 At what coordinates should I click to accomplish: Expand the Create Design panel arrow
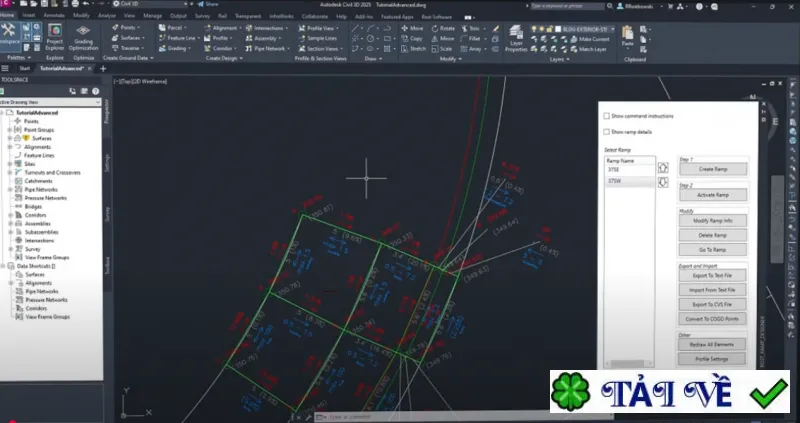[241, 59]
